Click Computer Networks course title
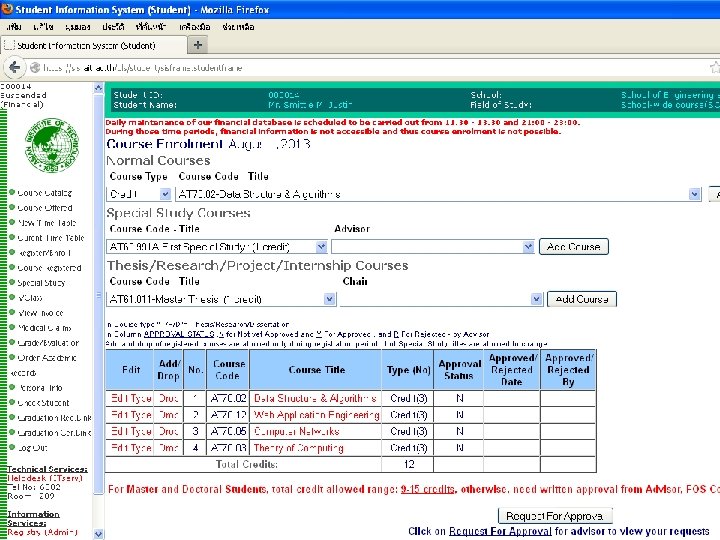 297,431
